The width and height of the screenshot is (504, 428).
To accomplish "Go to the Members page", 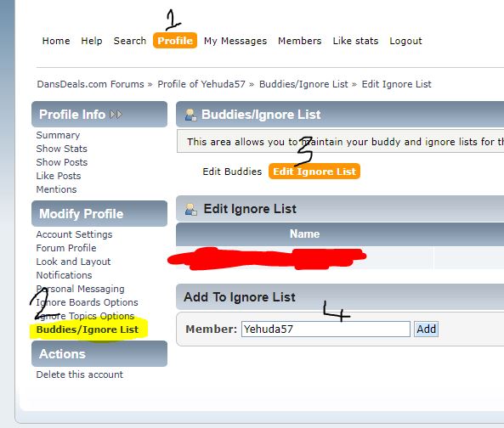I will pyautogui.click(x=299, y=41).
